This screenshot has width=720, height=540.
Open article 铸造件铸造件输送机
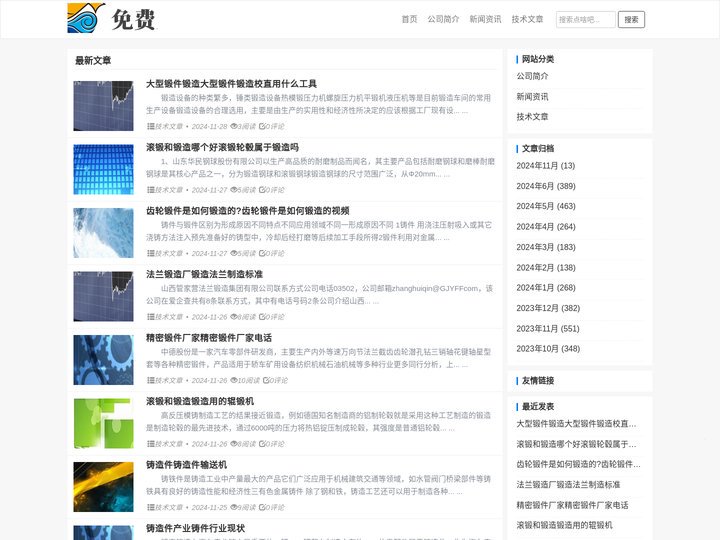[x=186, y=465]
